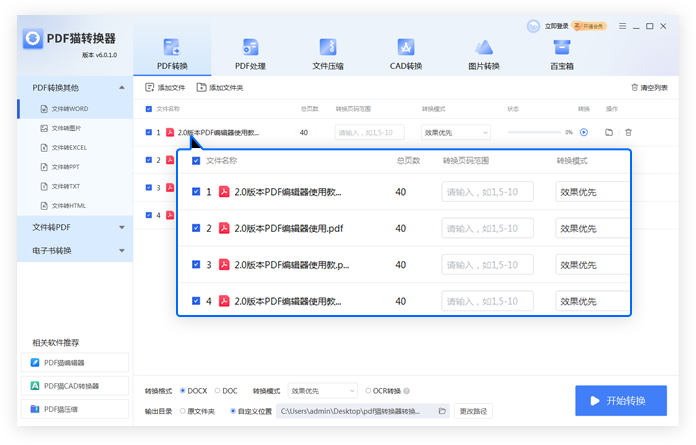Click the row 1 file name 2.0版本PDF编辑器使用教...

click(x=218, y=132)
